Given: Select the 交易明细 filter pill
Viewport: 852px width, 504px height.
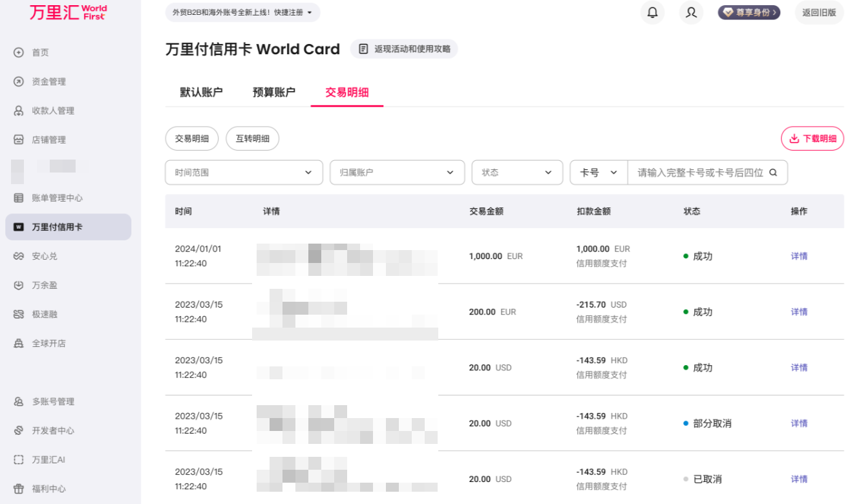Looking at the screenshot, I should coord(192,138).
